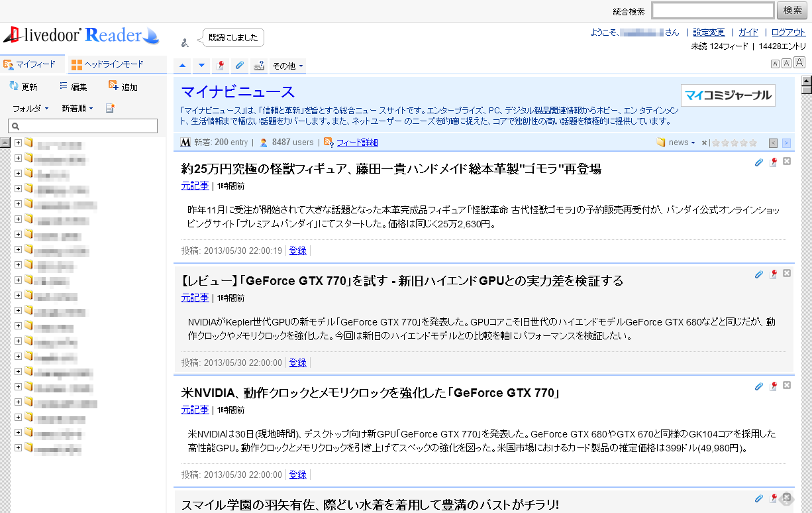Reload feeds with the 更新 button
This screenshot has height=513, width=812.
click(23, 87)
